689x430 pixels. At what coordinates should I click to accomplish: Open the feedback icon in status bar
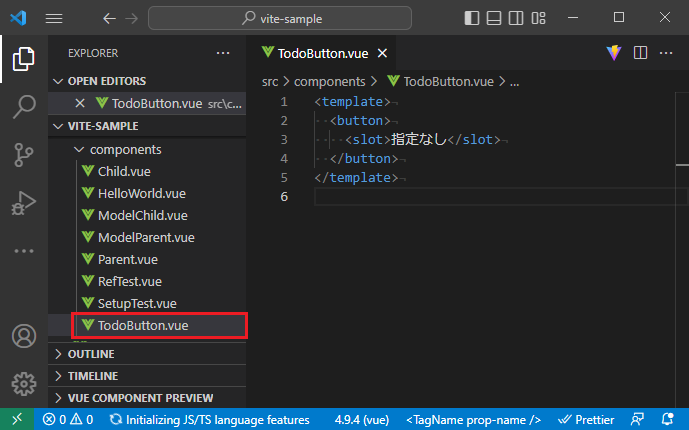(x=637, y=419)
